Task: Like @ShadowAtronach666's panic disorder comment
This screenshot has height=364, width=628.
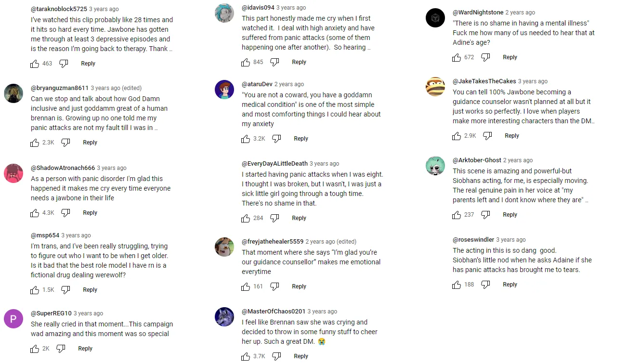Action: pyautogui.click(x=35, y=213)
